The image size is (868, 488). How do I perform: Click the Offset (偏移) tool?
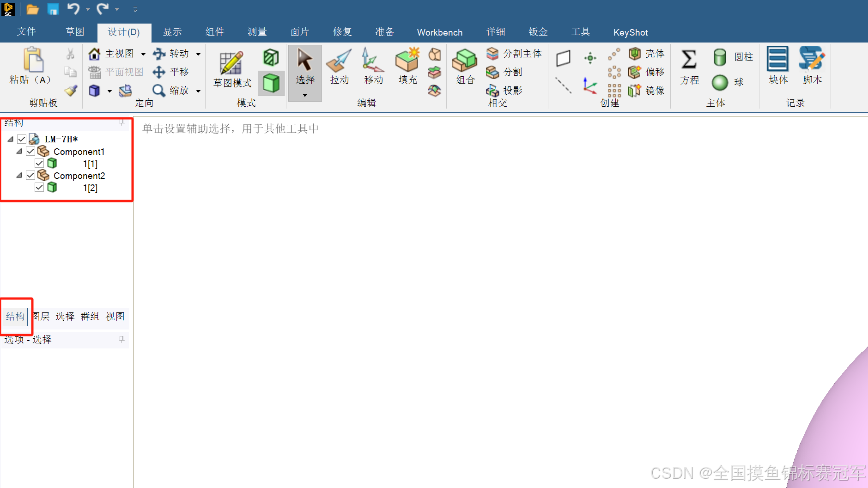tap(647, 72)
